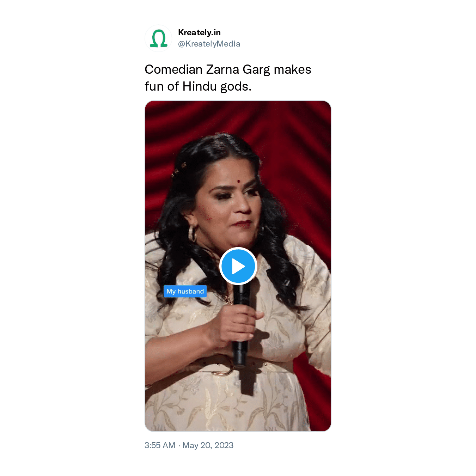Click the 3:55 AM timestamp

point(160,445)
